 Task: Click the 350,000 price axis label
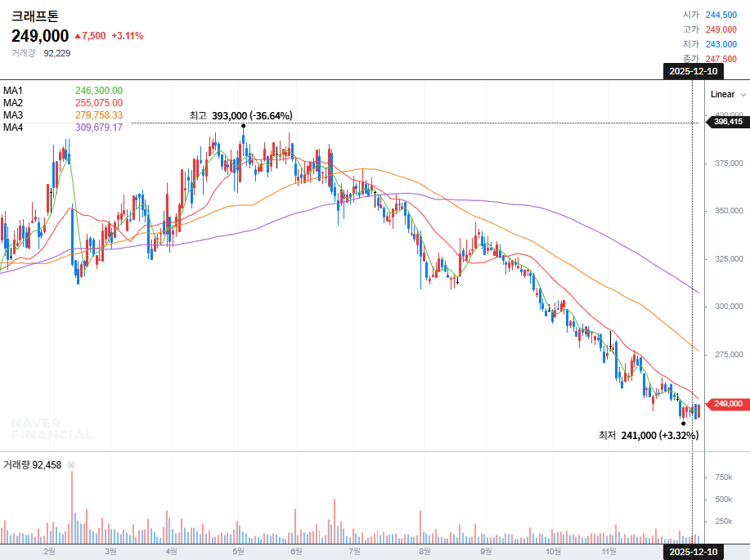[x=729, y=210]
